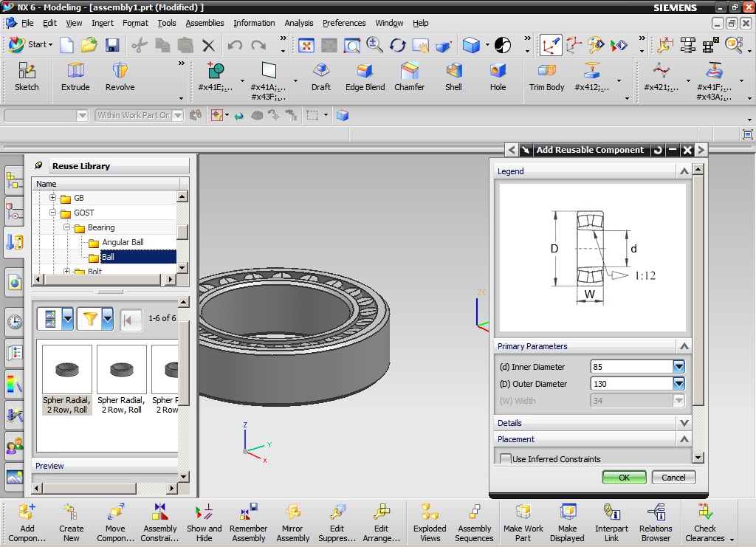Open the filter funnel dropdown arrow
Image resolution: width=756 pixels, height=547 pixels.
coord(108,319)
